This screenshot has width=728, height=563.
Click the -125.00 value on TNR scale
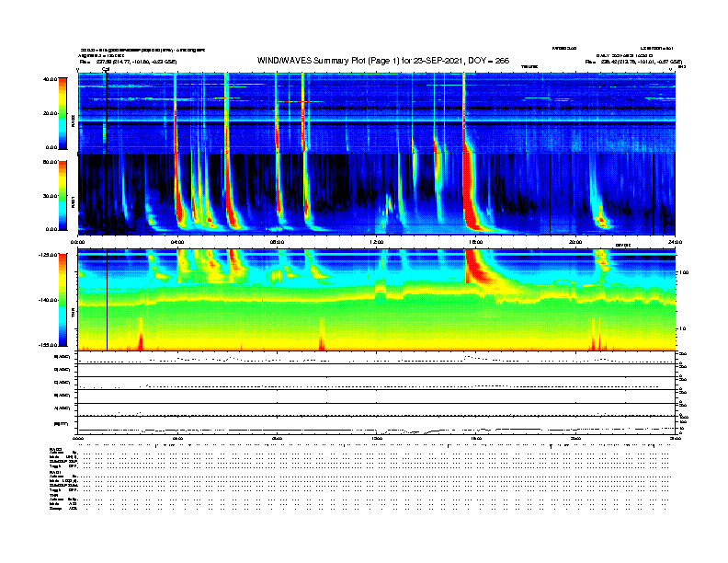(49, 255)
